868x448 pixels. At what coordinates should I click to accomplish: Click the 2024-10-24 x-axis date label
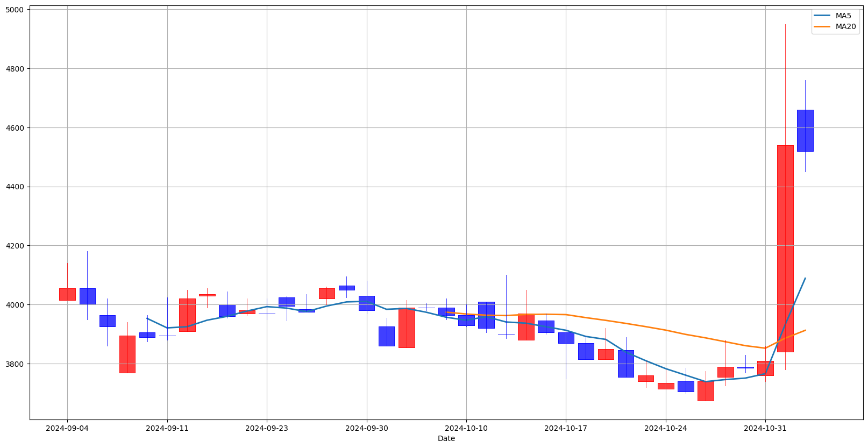click(666, 428)
